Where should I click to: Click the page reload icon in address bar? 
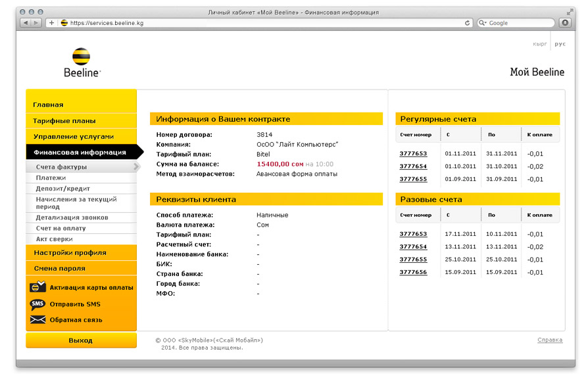tap(467, 23)
